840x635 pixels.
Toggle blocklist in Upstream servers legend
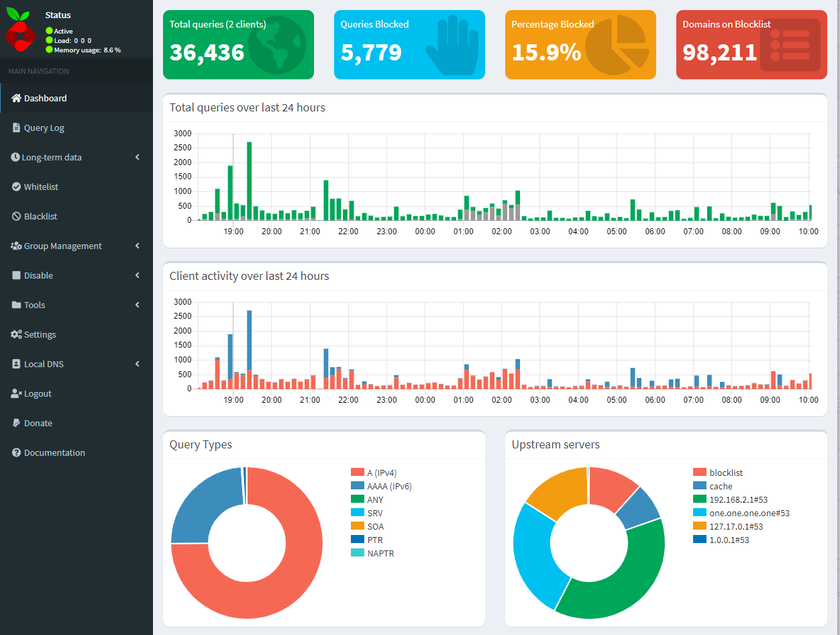pos(718,473)
